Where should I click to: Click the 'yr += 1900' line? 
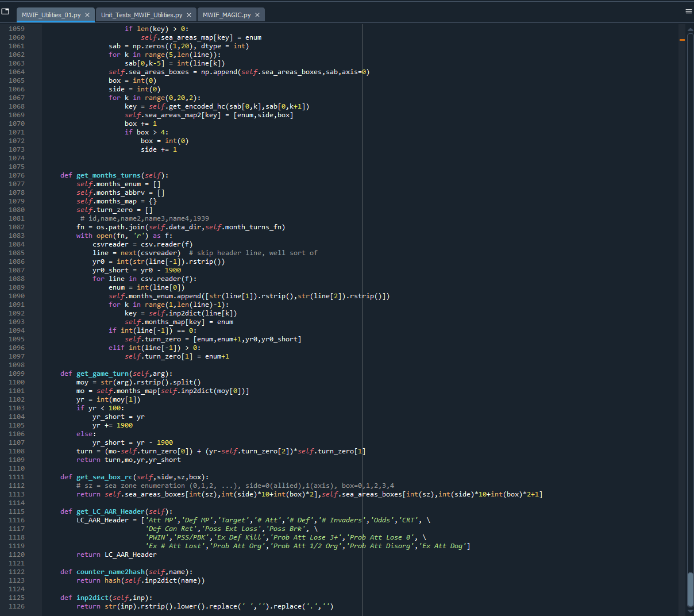113,425
